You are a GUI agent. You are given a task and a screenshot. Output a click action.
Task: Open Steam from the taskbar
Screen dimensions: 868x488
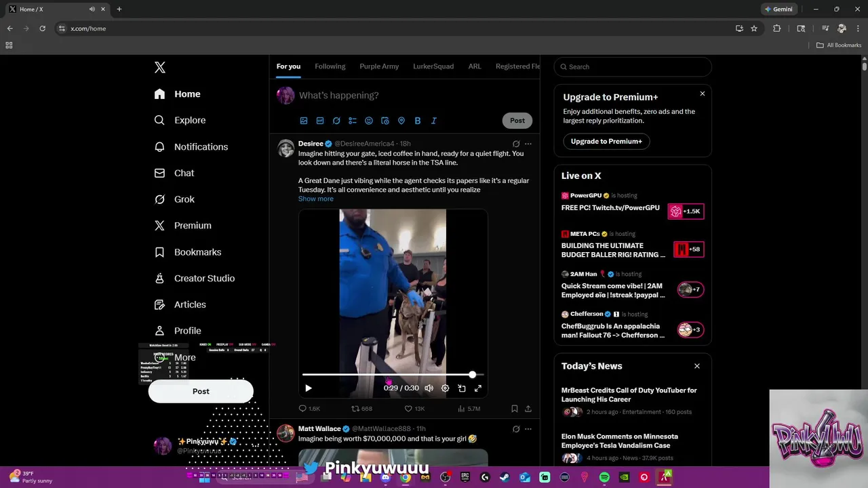click(505, 477)
